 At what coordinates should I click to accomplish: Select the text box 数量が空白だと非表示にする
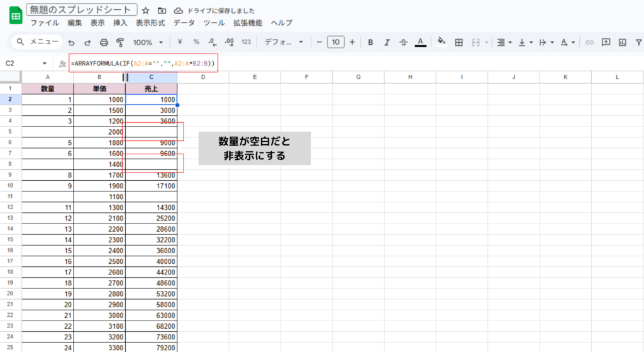pyautogui.click(x=255, y=149)
